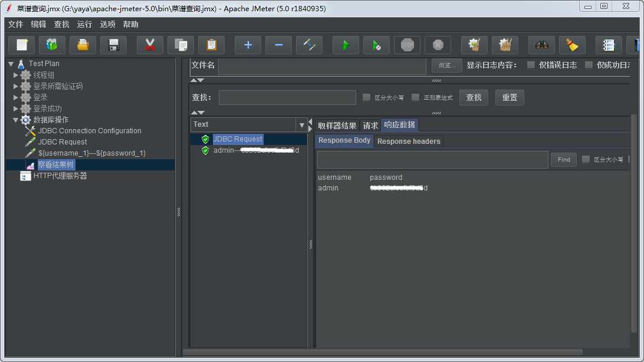644x362 pixels.
Task: Open function helper list icon
Action: click(608, 45)
